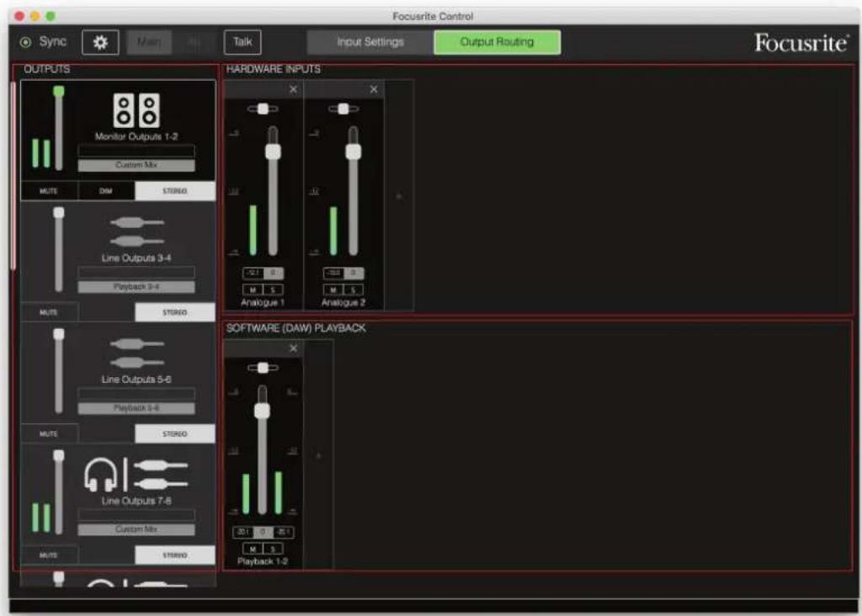The width and height of the screenshot is (862, 616).
Task: Open the settings gear icon
Action: (x=100, y=42)
